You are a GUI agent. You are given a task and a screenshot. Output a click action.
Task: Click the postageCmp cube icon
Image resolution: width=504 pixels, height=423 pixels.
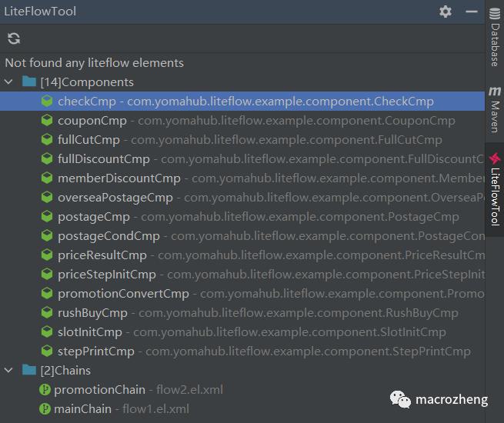(47, 216)
